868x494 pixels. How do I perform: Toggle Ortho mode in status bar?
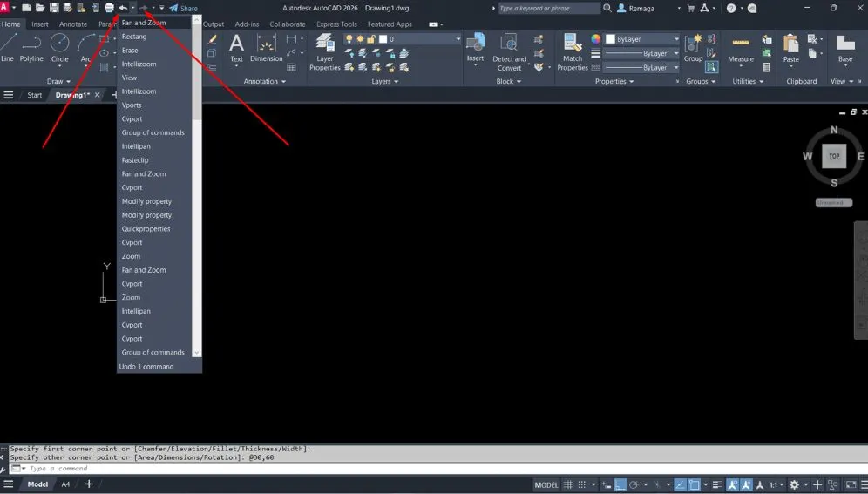click(x=620, y=484)
